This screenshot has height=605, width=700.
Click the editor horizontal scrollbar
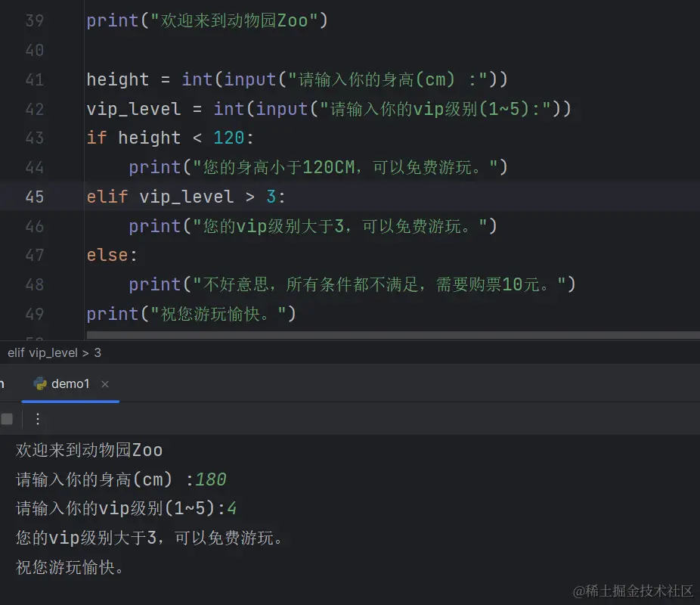[x=393, y=335]
